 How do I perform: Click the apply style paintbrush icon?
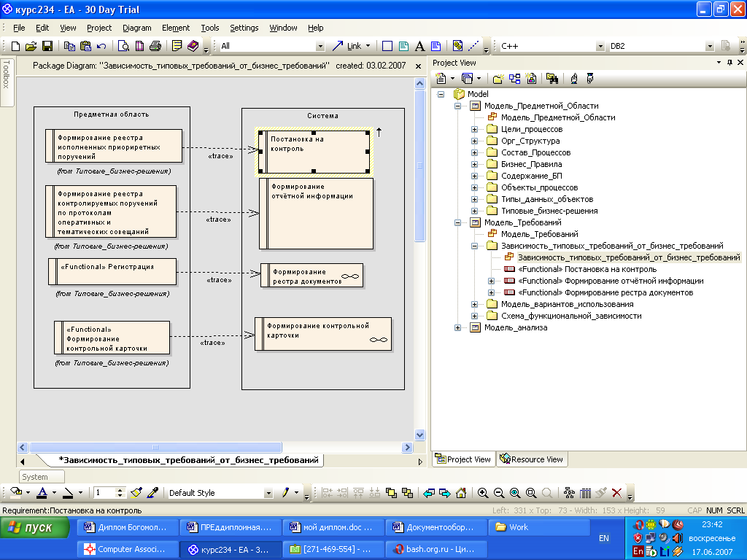pyautogui.click(x=136, y=493)
